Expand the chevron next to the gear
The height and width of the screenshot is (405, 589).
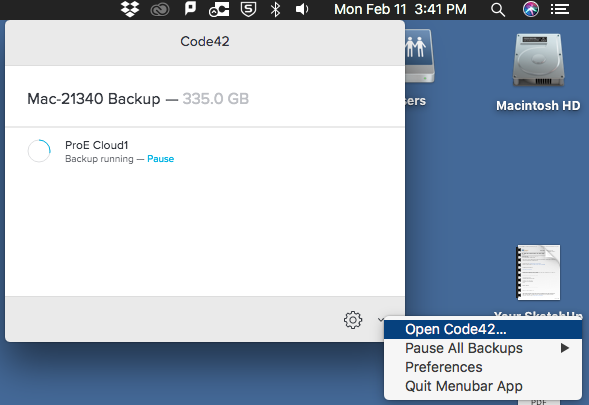[x=381, y=320]
